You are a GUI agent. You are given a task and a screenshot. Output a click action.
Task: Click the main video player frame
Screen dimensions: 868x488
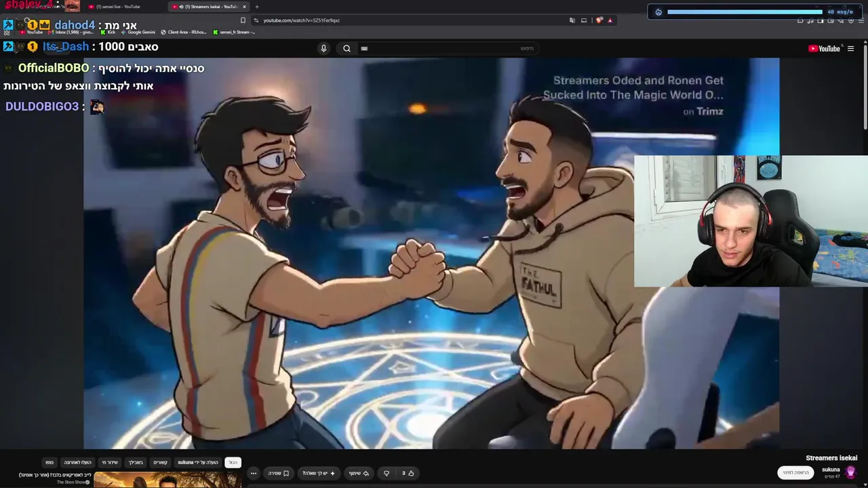[431, 253]
